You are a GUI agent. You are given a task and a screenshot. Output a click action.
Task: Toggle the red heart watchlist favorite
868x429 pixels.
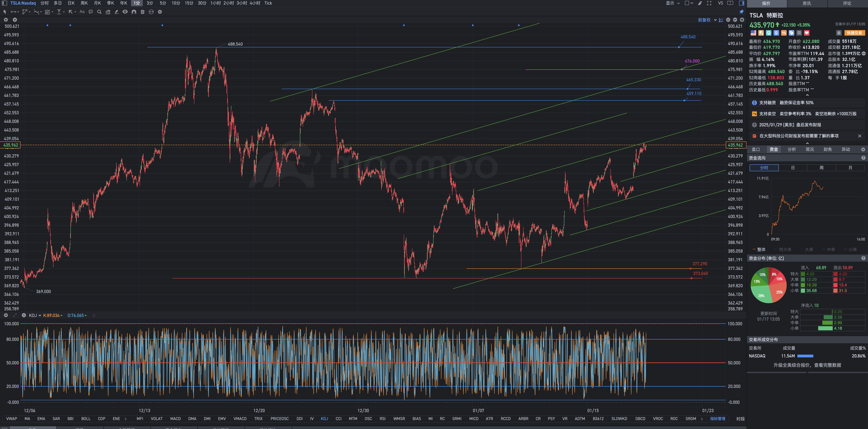pyautogui.click(x=807, y=33)
